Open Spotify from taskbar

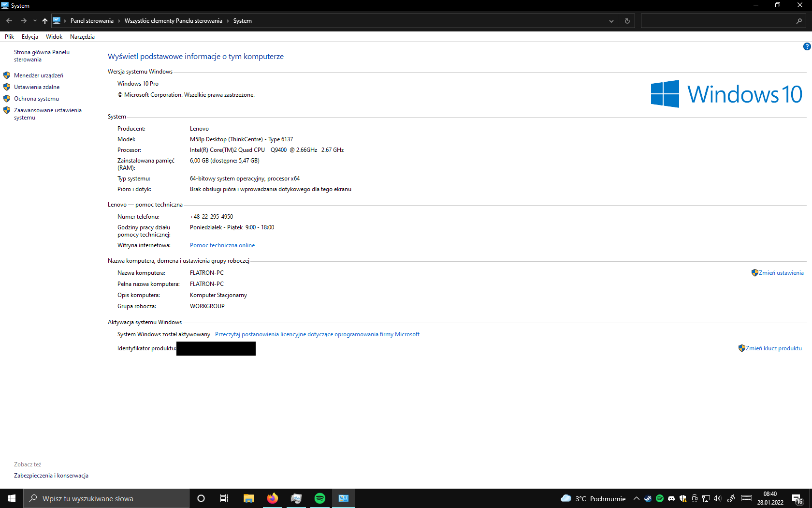[320, 498]
